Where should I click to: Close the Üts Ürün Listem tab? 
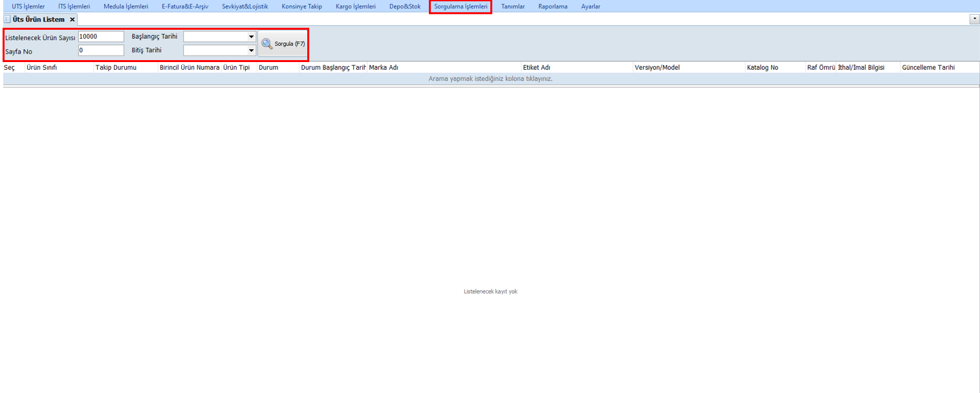72,19
